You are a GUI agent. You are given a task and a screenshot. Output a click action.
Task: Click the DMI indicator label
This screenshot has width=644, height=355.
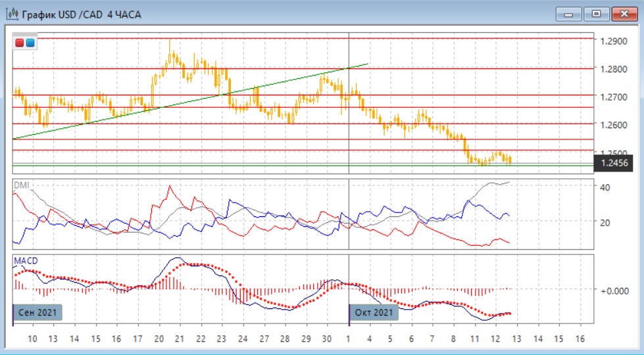pyautogui.click(x=21, y=185)
